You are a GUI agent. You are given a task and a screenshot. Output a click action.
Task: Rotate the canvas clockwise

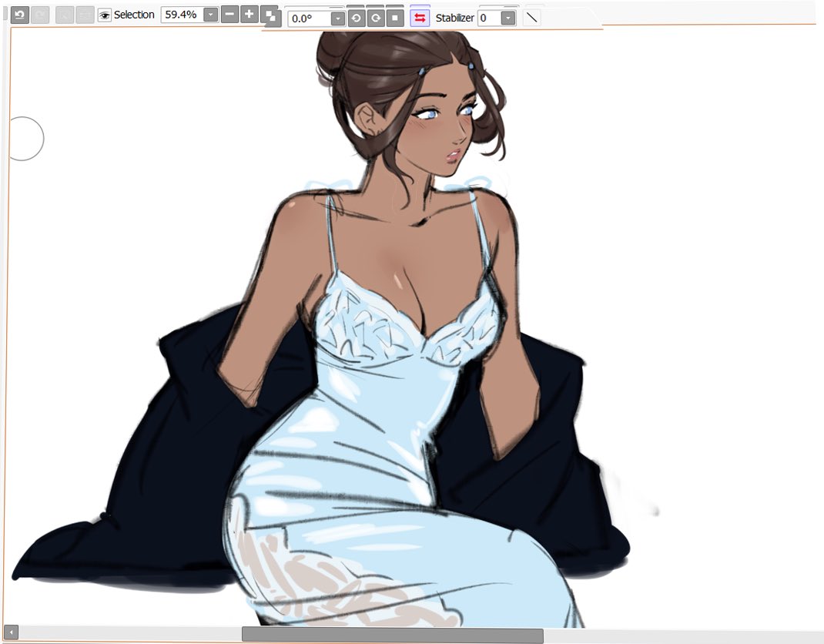[x=376, y=18]
